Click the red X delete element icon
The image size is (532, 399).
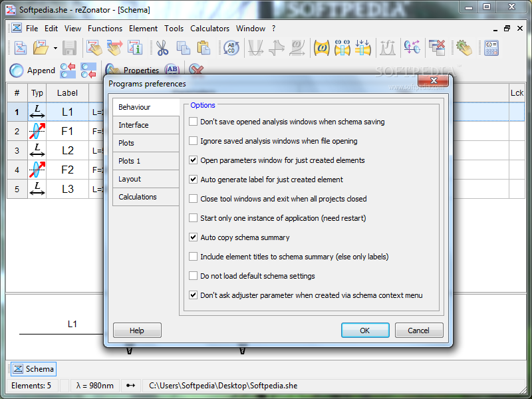196,69
